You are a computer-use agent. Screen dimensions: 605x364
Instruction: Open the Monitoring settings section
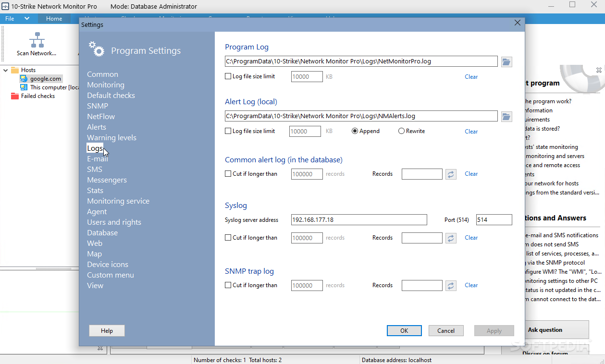pyautogui.click(x=106, y=85)
